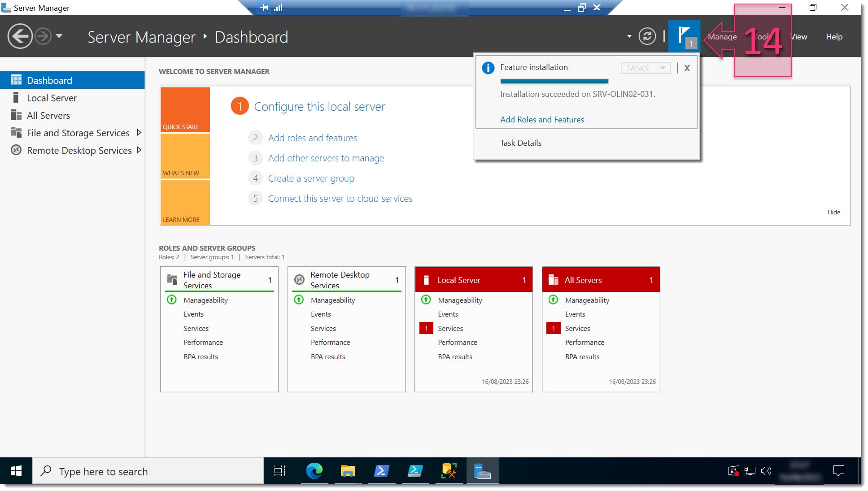Screen dimensions: 868x491
Task: Open the dropdown arrow left of refresh
Action: 629,36
